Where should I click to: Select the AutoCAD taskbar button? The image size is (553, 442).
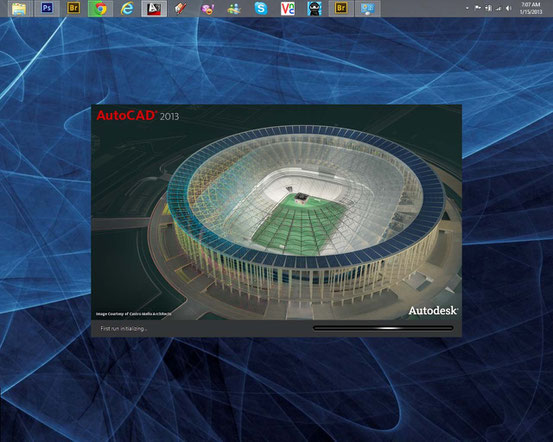154,8
